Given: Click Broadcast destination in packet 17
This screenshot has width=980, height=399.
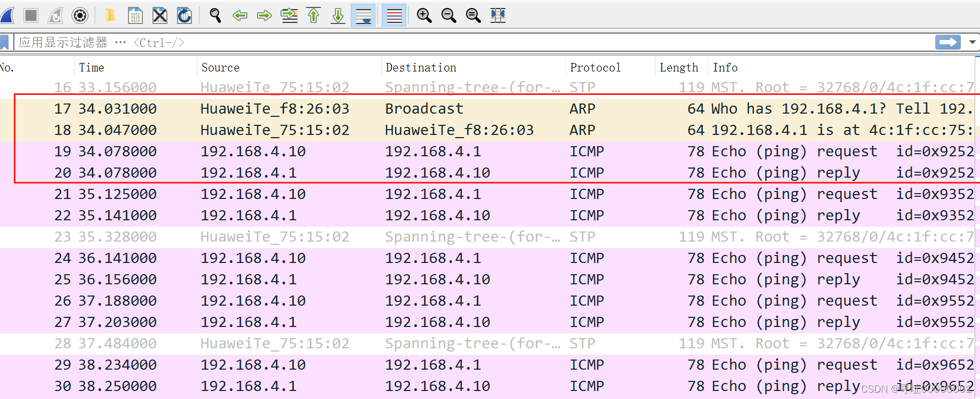Looking at the screenshot, I should tap(424, 109).
